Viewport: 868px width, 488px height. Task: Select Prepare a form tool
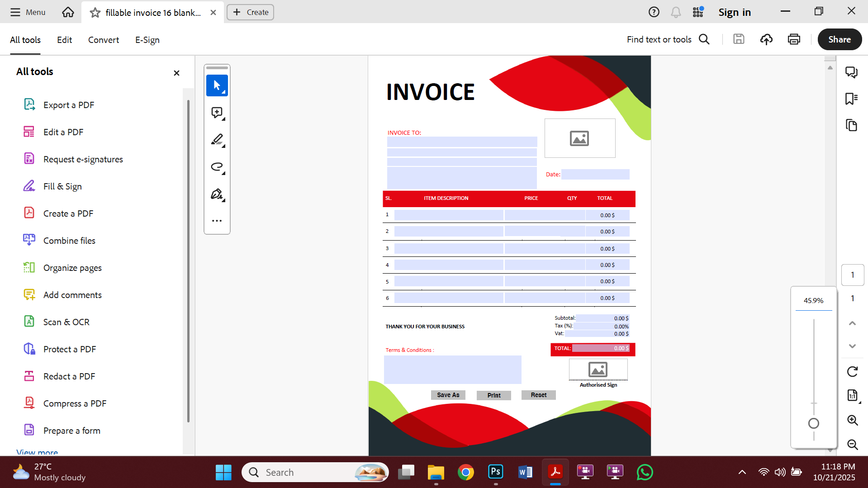point(71,430)
